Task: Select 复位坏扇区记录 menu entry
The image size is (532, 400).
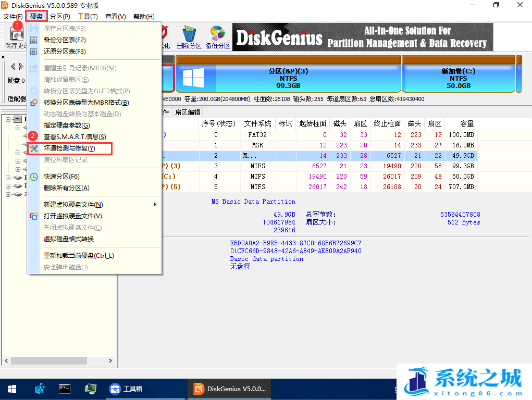Action: [94, 160]
